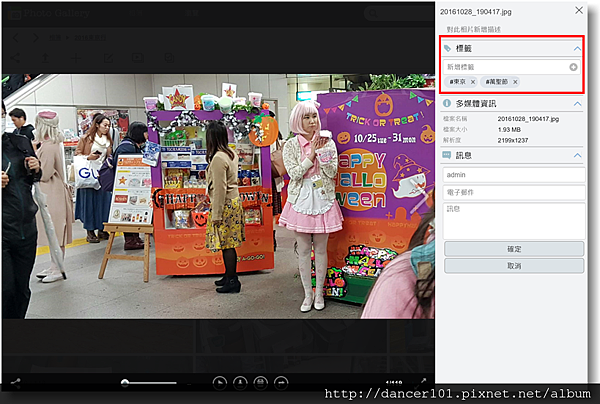Collapse the 多媒體資訊 section
Image resolution: width=600 pixels, height=404 pixels.
point(577,104)
